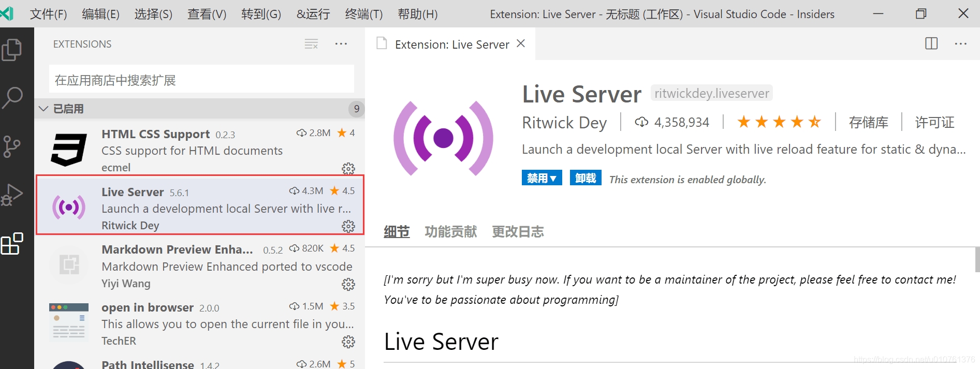Screen dimensions: 980x369
Task: Switch to the 细节 (Details) tab
Action: [x=397, y=232]
